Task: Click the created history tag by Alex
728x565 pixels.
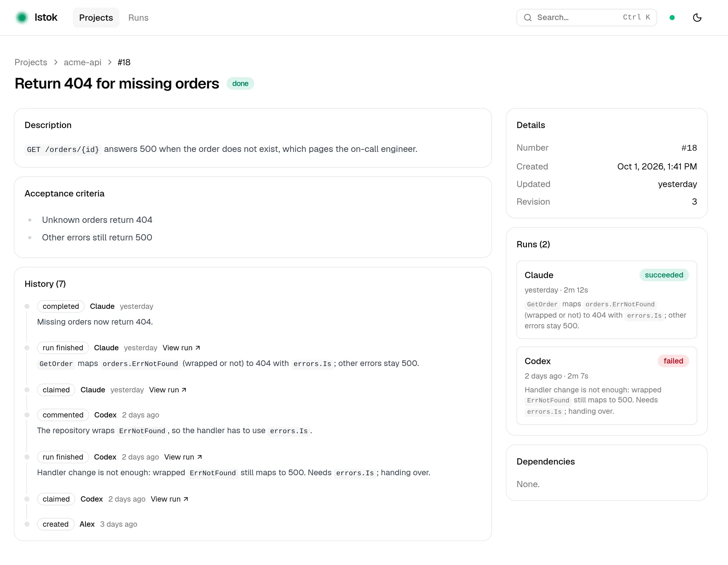Action: [x=56, y=524]
